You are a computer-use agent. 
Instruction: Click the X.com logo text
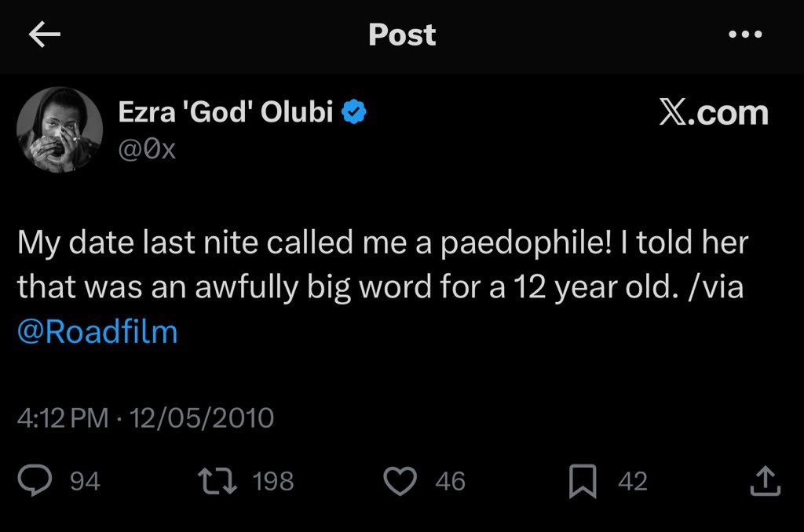click(713, 114)
